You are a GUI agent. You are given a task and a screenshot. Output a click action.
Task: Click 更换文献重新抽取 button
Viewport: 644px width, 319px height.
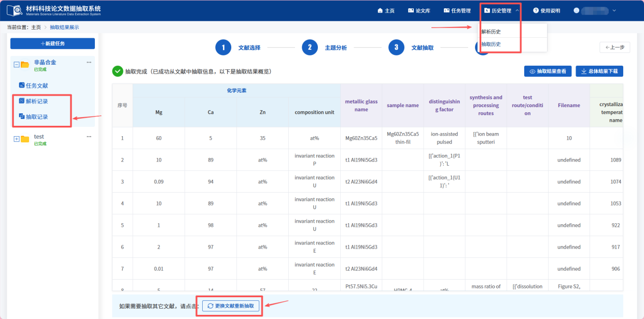click(231, 306)
